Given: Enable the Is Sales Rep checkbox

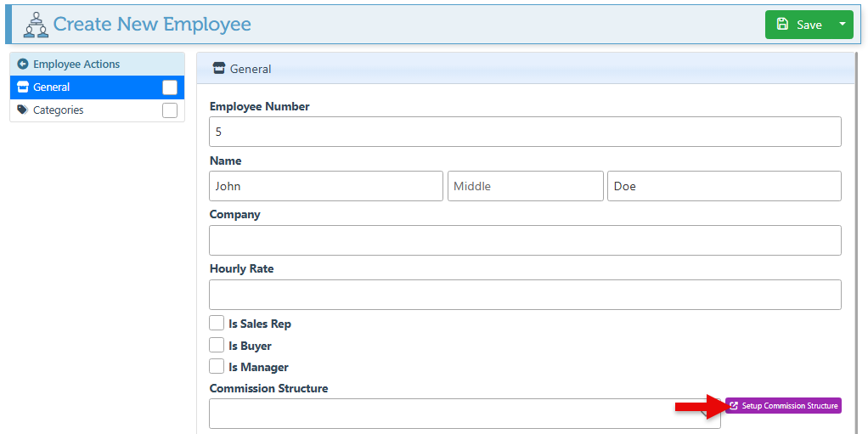Looking at the screenshot, I should point(217,324).
